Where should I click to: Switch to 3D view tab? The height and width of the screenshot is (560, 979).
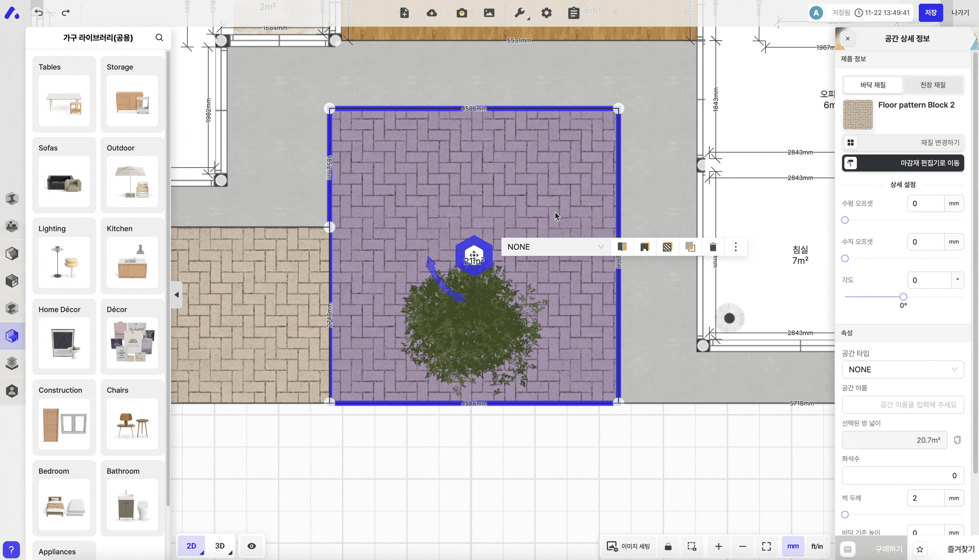click(x=220, y=546)
